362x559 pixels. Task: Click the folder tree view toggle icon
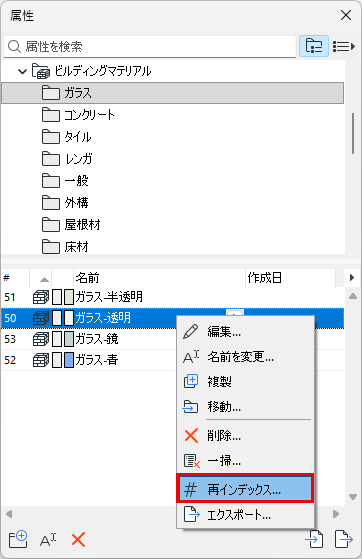[x=313, y=46]
